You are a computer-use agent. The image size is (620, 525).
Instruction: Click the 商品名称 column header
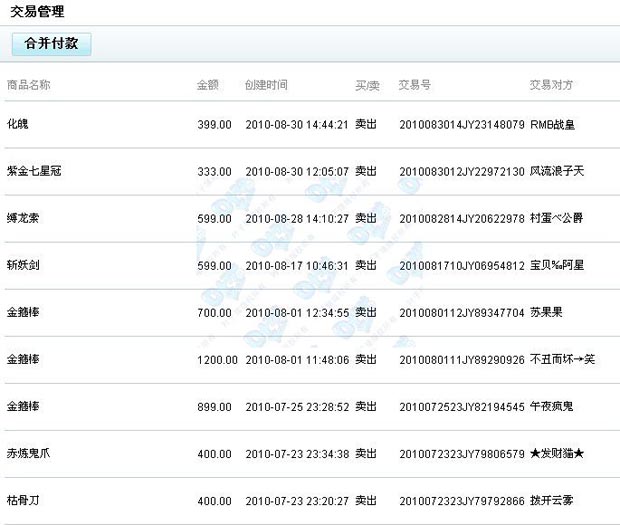(29, 85)
